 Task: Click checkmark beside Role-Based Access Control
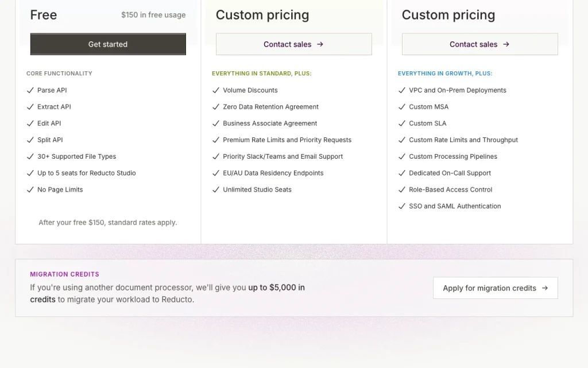point(401,189)
